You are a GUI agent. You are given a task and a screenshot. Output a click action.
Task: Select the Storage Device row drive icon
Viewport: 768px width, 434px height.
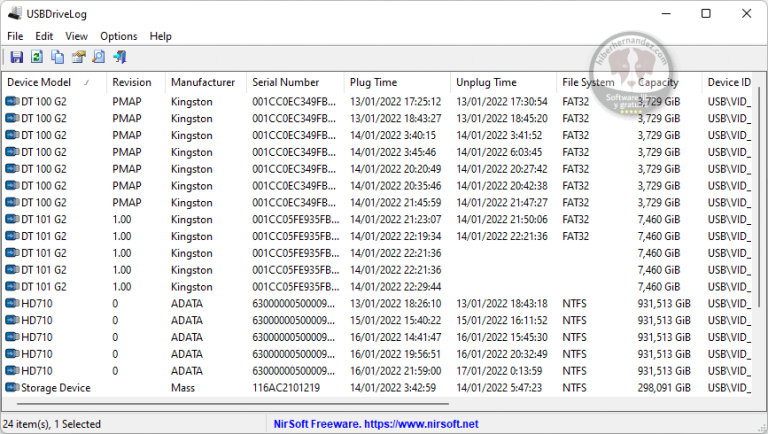(x=12, y=387)
